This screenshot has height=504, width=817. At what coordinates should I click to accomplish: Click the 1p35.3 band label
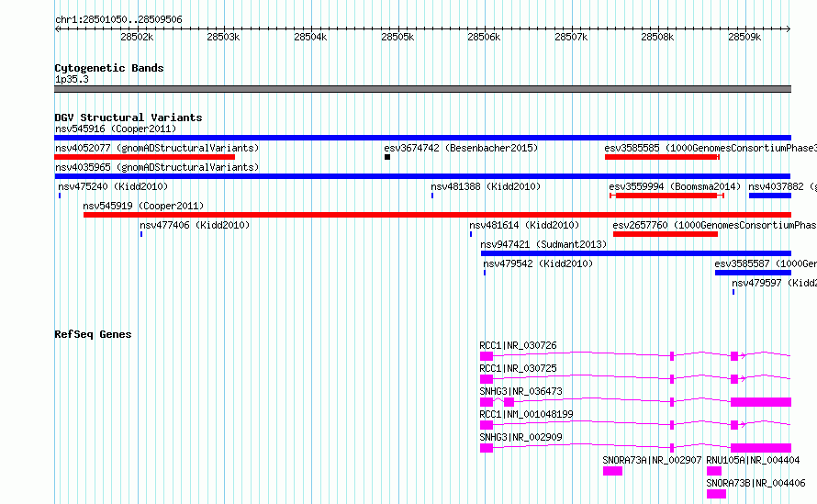72,79
